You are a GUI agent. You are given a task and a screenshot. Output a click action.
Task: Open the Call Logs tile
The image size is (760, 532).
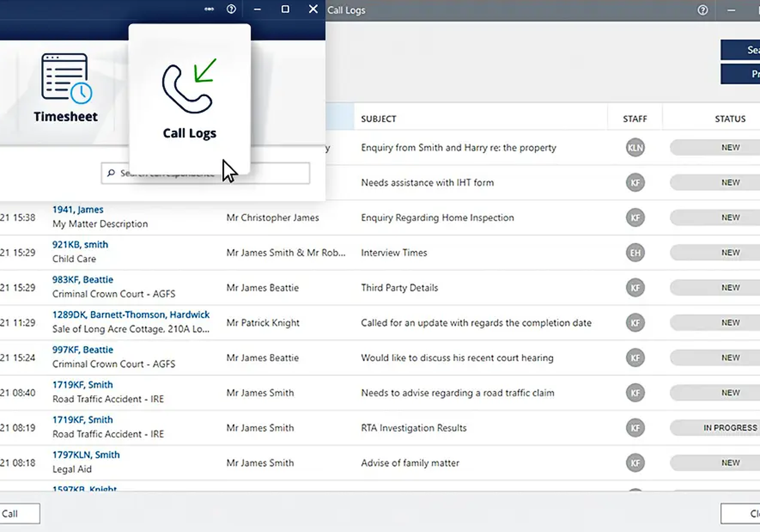click(189, 99)
